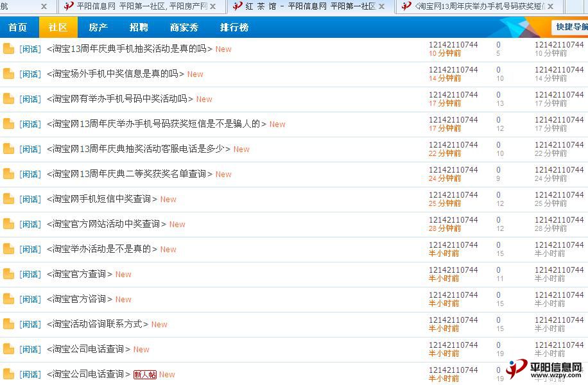Click author 12142110744 posted 22 分钟前
Viewport: 588px width, 385px height.
click(x=453, y=145)
